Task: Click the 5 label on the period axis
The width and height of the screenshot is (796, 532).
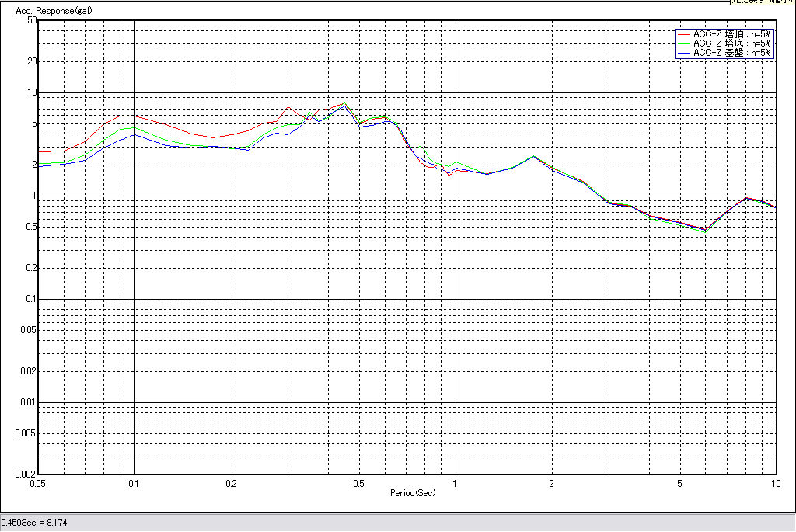Action: coord(679,483)
